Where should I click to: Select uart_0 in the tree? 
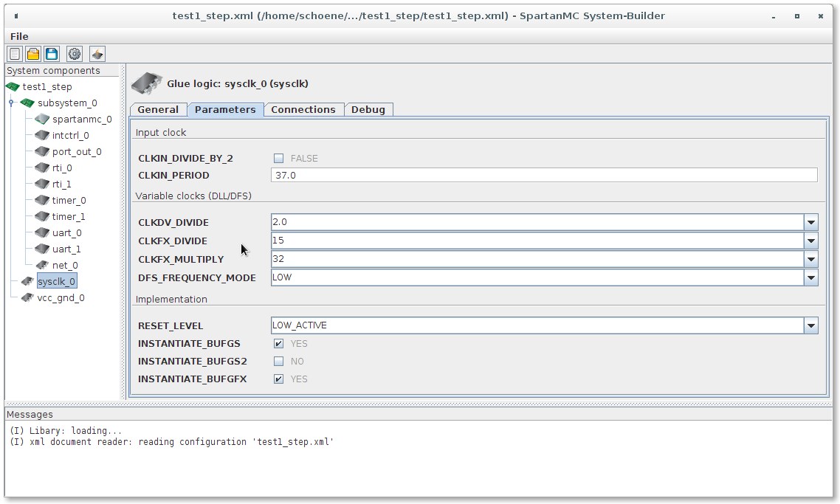[x=67, y=233]
